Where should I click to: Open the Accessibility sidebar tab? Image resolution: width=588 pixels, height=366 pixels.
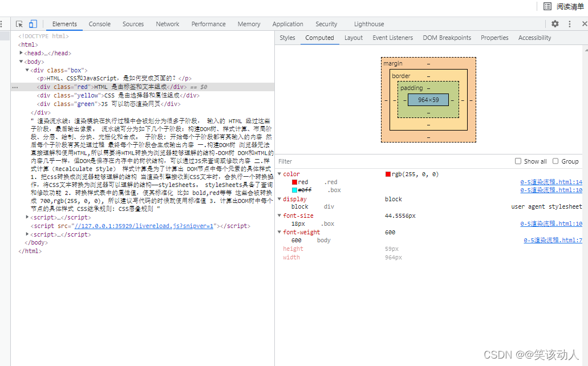534,38
